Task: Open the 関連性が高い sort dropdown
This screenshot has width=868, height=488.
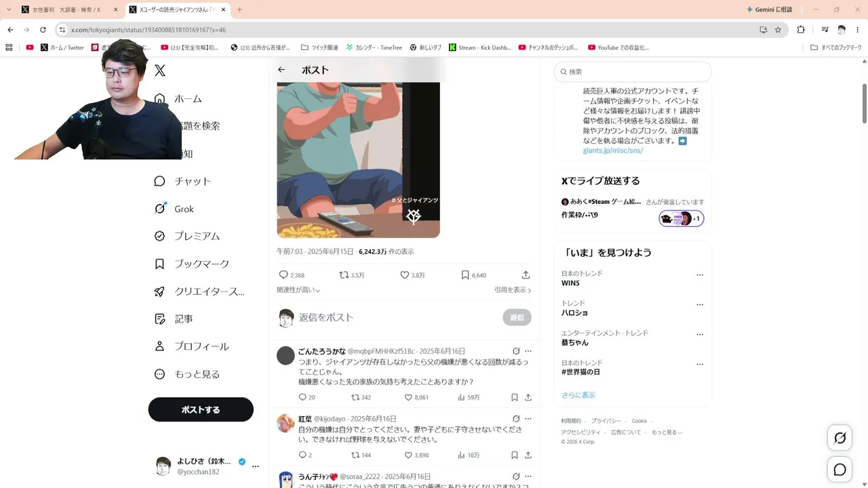Action: (298, 290)
